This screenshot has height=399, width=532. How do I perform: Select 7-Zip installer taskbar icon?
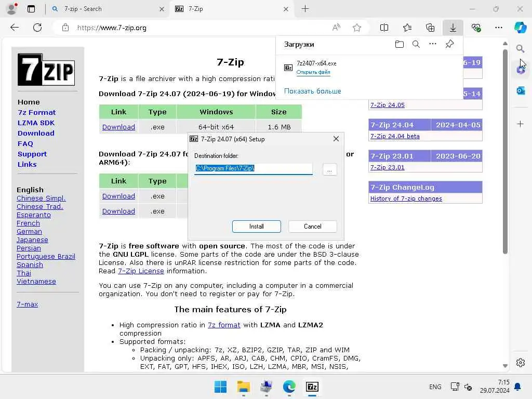point(312,387)
